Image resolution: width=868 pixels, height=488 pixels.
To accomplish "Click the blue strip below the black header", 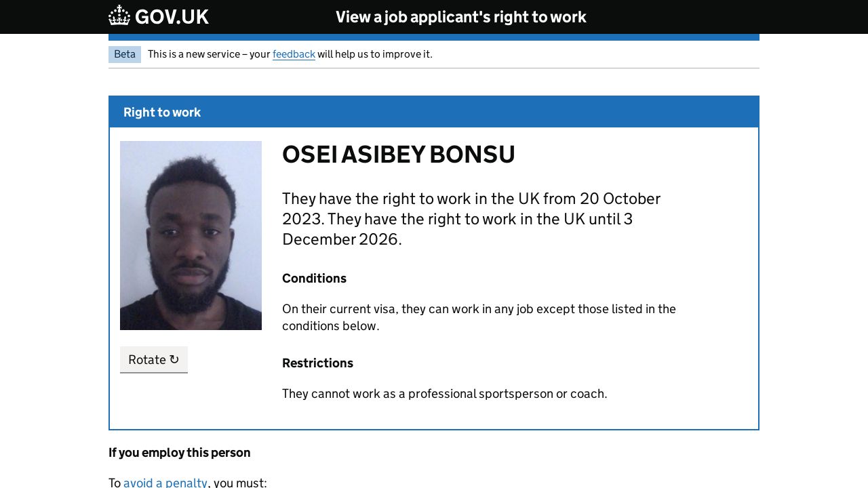I will (434, 37).
